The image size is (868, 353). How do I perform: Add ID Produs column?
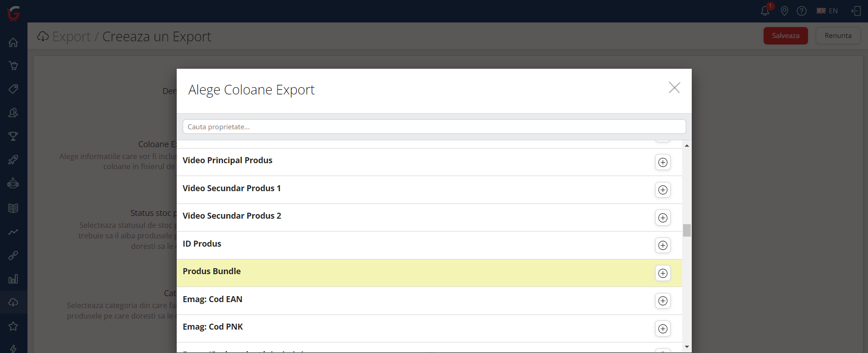point(662,245)
